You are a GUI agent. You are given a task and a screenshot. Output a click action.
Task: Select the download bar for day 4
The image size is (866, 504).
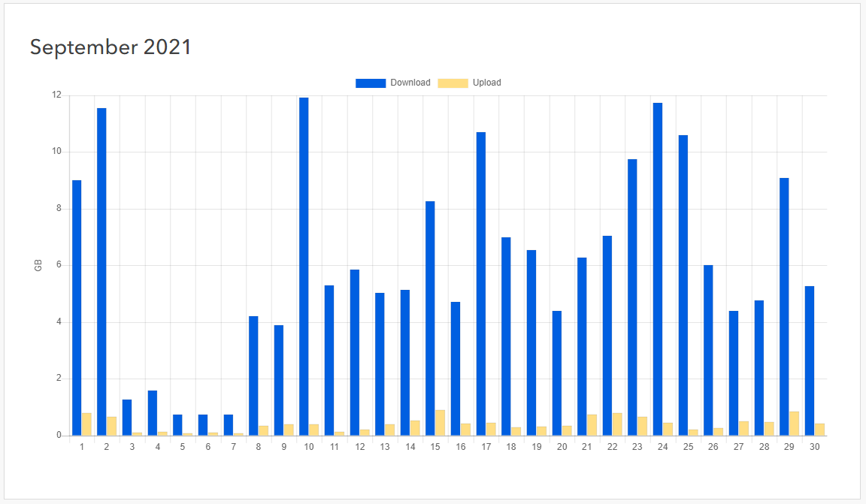click(x=153, y=413)
